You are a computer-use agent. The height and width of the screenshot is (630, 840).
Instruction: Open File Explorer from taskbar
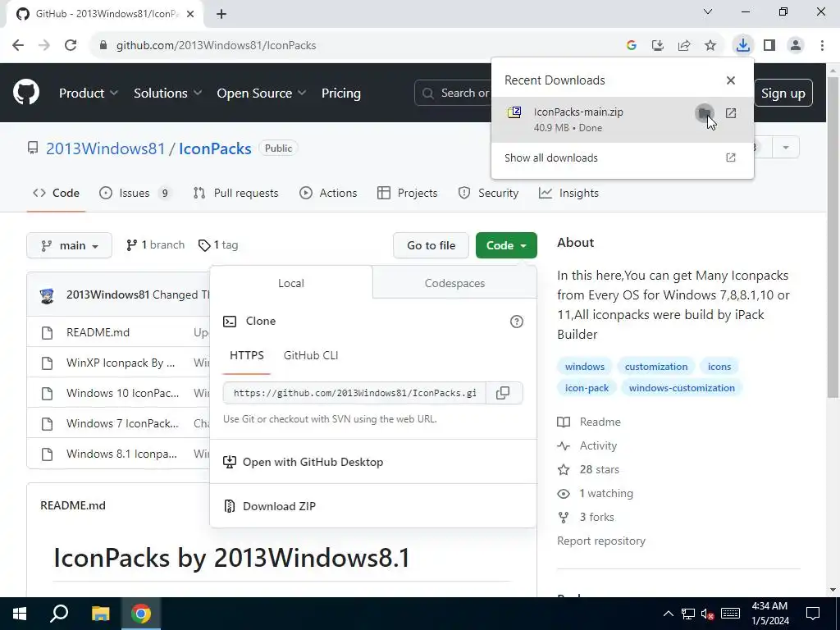click(x=100, y=614)
